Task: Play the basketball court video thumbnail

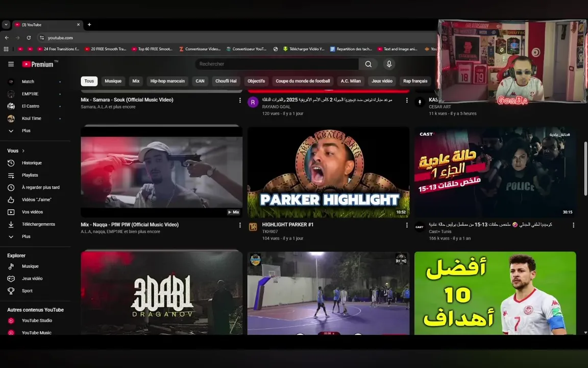Action: coord(329,293)
